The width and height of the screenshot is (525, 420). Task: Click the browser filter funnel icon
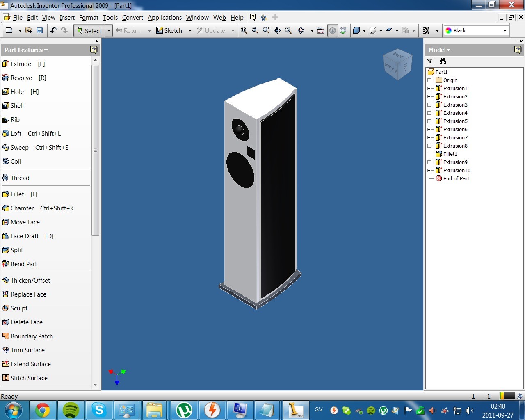coord(430,61)
